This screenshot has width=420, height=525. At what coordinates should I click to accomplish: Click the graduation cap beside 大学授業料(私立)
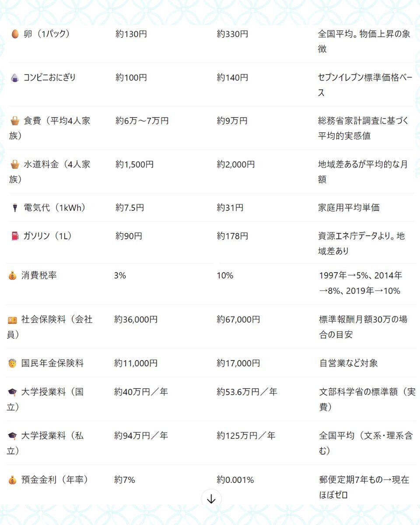(12, 436)
